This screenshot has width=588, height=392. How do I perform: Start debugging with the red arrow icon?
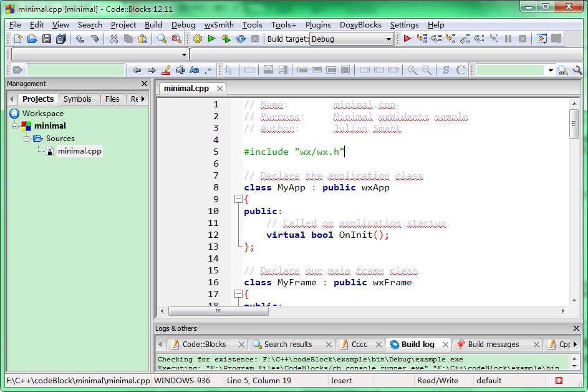tap(407, 38)
